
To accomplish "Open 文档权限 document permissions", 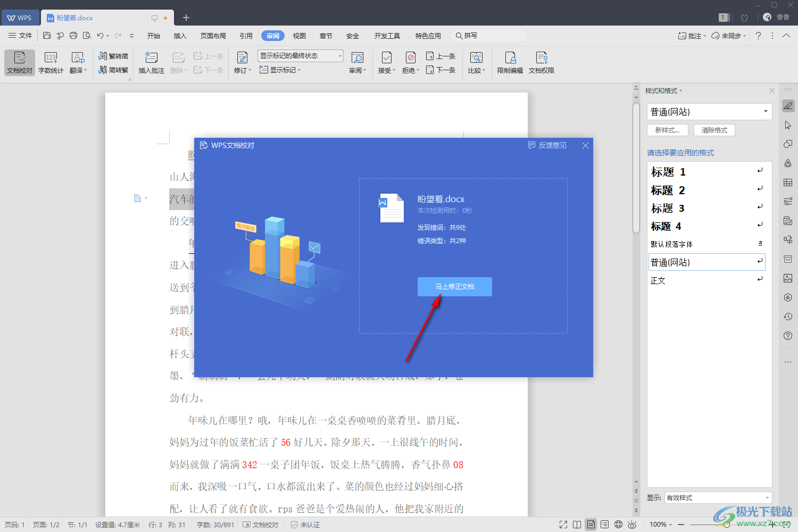I will [542, 62].
